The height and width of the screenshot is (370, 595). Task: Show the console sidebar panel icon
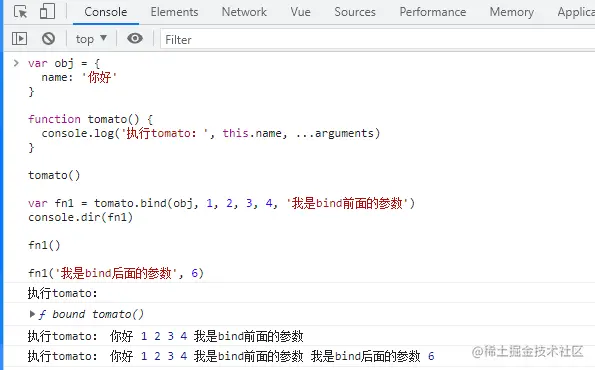pyautogui.click(x=19, y=39)
